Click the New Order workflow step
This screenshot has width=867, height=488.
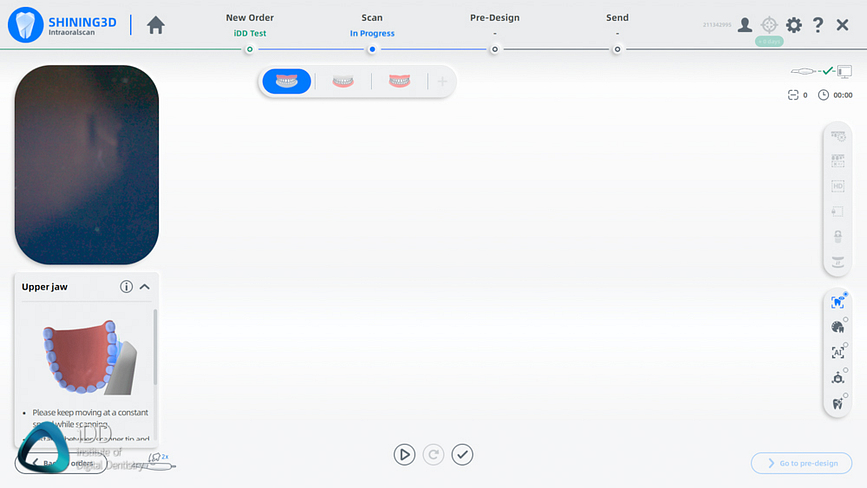click(249, 25)
